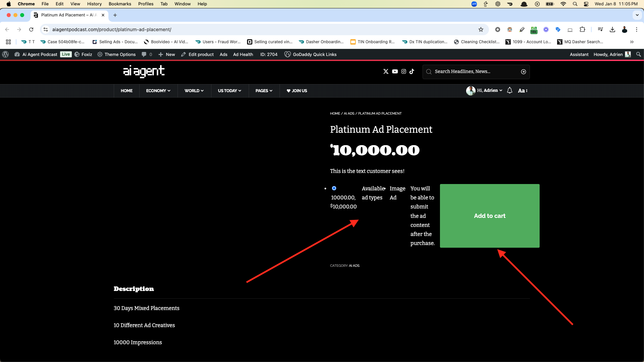This screenshot has width=644, height=362.
Task: Open macOS Spotlight search
Action: [x=575, y=4]
